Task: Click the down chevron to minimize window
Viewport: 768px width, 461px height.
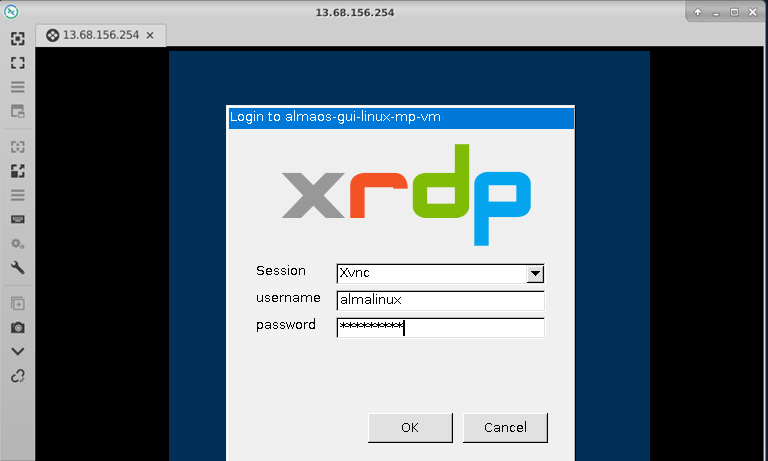Action: [18, 352]
